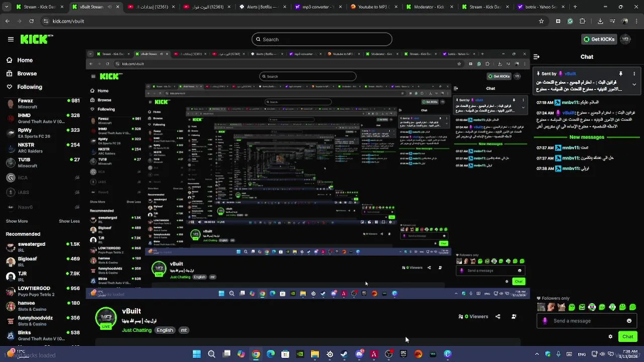
Task: Switch to mp3-converter tab
Action: click(x=317, y=7)
